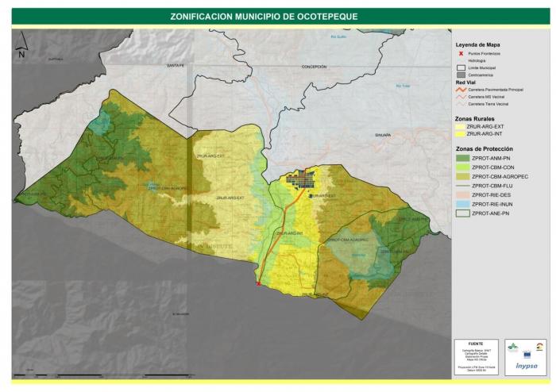Screen dimensions: 556x392
Task: Select the ZRUR-ARG-INT bright yellow swatch
Action: (460, 134)
